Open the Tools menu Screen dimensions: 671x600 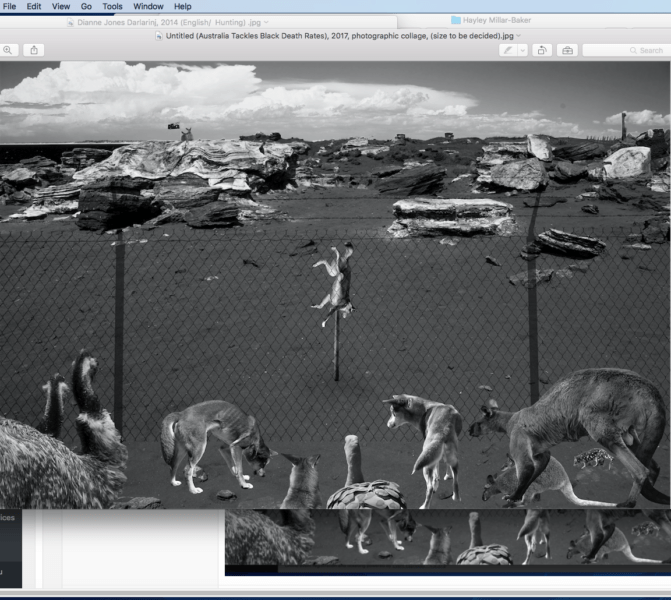tap(112, 6)
